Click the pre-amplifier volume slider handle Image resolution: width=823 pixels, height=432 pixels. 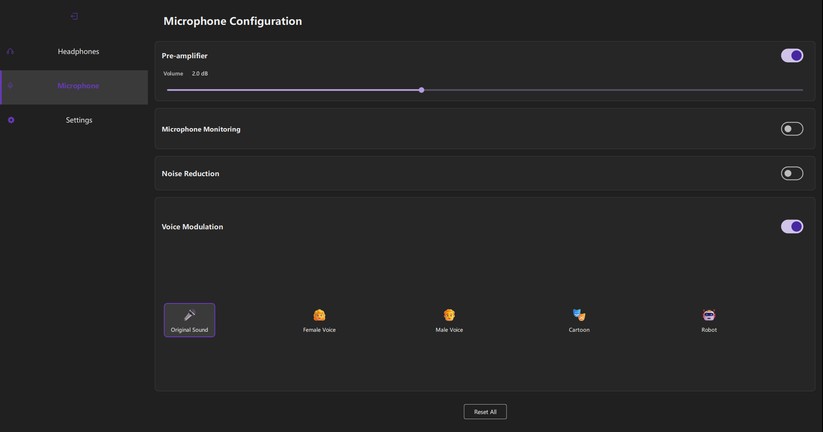(421, 90)
